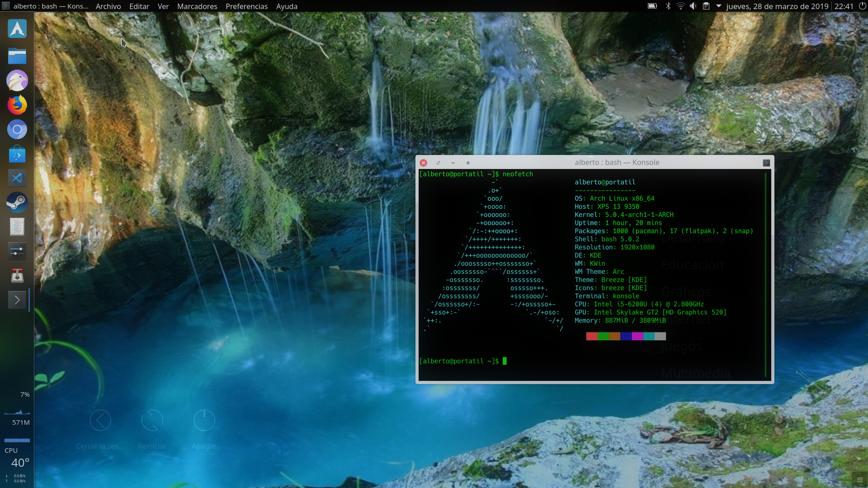Launch the file manager from the dock

coord(17,56)
